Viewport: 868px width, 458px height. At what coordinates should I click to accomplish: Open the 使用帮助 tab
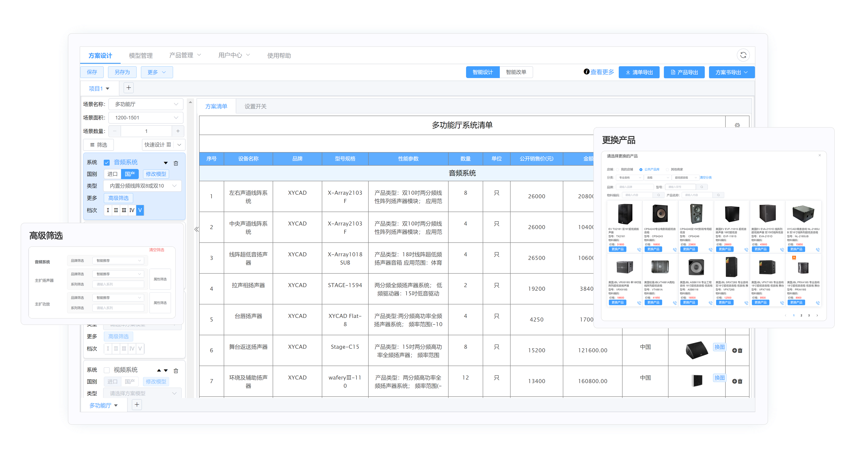279,55
